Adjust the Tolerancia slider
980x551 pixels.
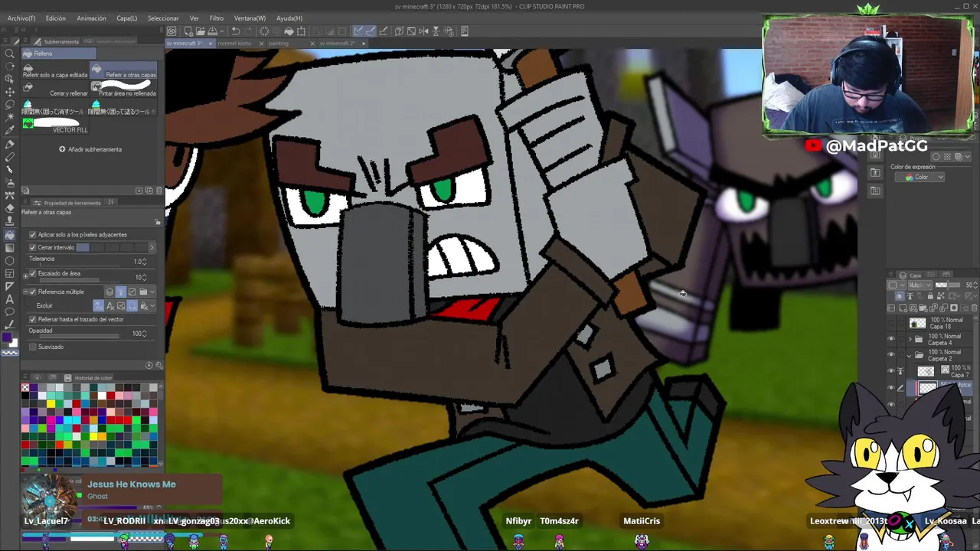80,264
